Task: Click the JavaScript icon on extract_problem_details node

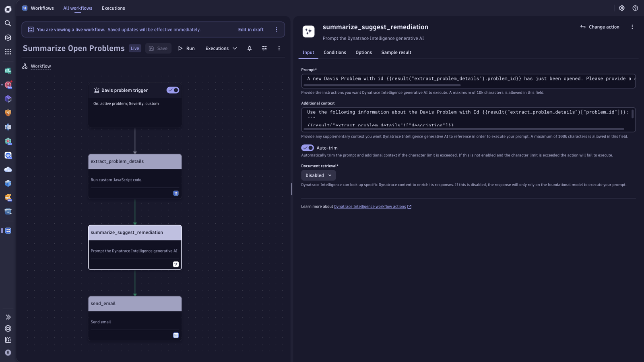Action: 176,193
